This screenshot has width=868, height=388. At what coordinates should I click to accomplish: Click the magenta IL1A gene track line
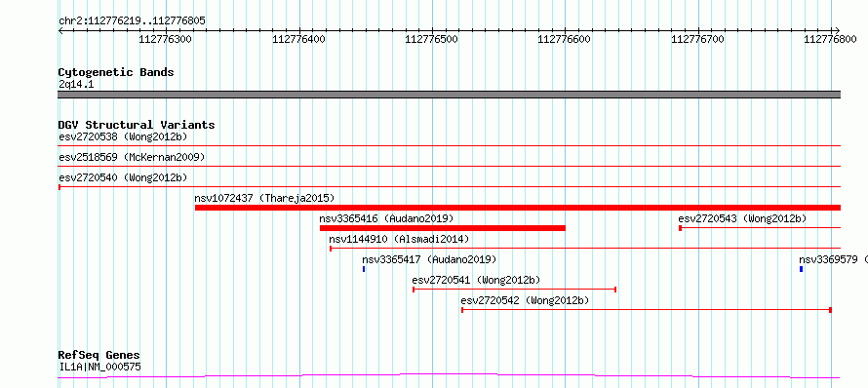click(x=449, y=376)
